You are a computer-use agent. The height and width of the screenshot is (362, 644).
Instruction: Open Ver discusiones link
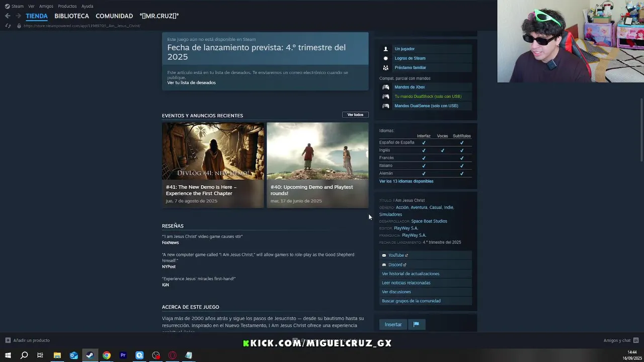(396, 292)
